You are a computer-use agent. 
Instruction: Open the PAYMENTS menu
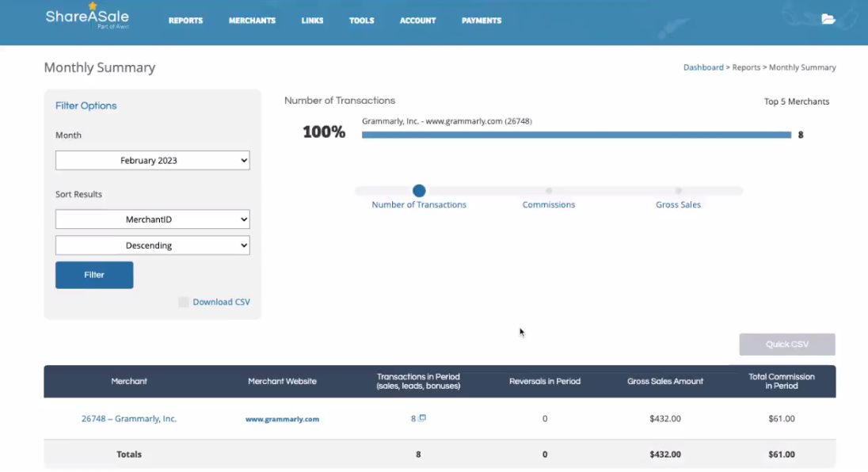click(x=482, y=21)
